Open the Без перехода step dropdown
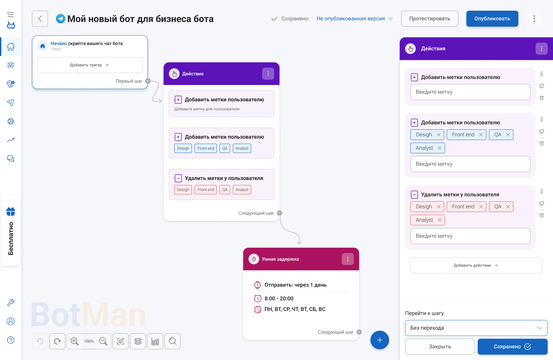This screenshot has width=553, height=360. 476,328
